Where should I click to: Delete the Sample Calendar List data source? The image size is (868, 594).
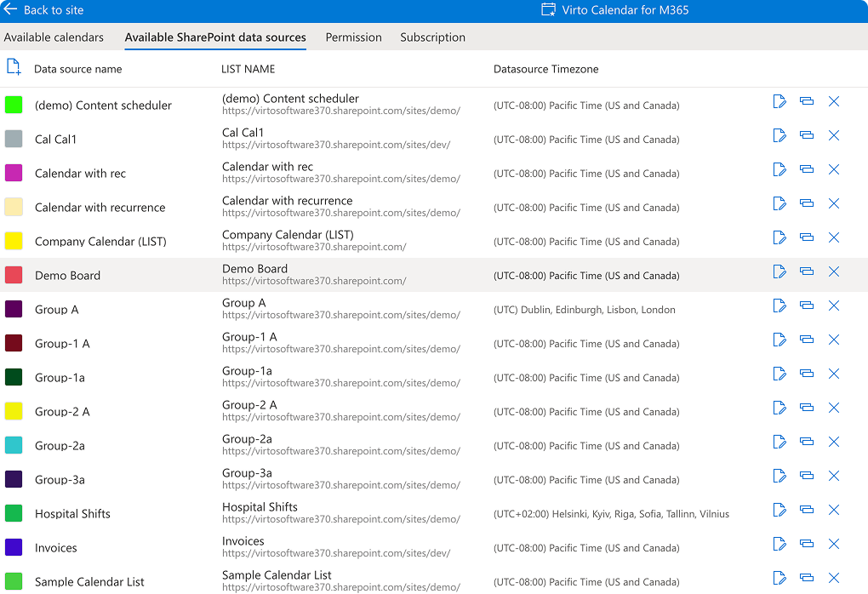point(834,578)
